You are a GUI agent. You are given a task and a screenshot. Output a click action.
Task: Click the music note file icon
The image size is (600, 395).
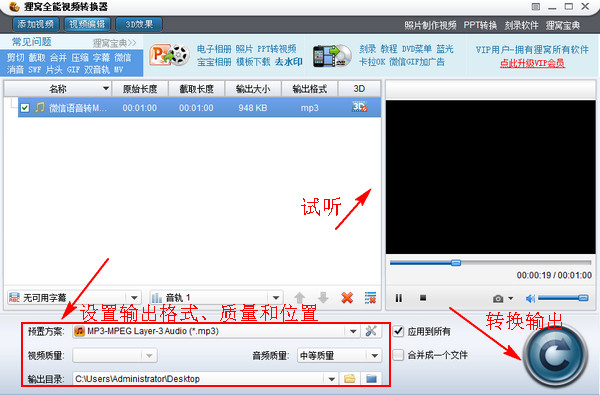tap(39, 108)
